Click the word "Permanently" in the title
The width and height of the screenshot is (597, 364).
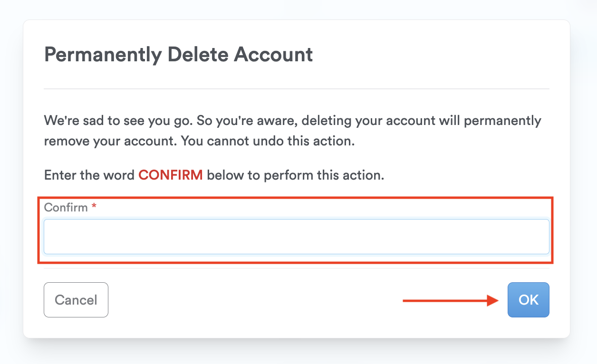(x=103, y=55)
